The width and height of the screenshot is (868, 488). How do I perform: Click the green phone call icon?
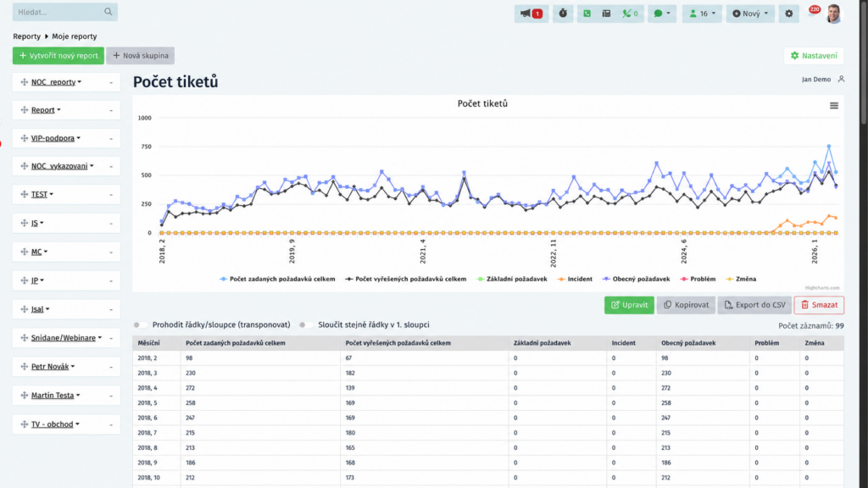click(587, 14)
